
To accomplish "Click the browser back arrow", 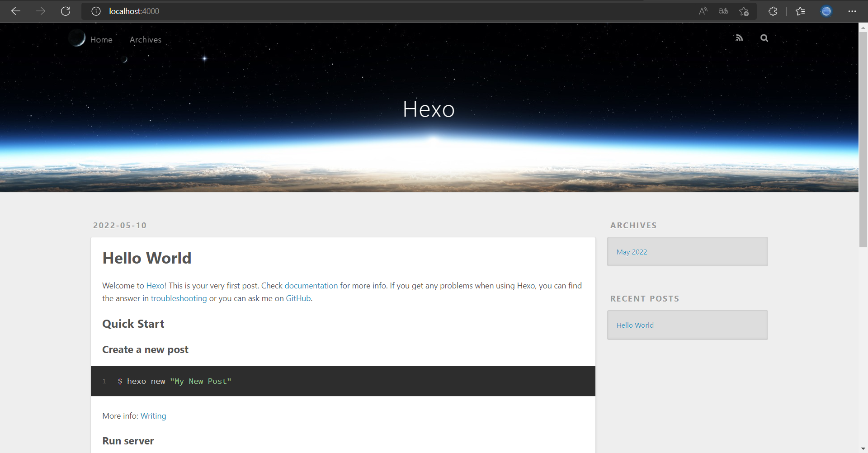I will pyautogui.click(x=16, y=11).
